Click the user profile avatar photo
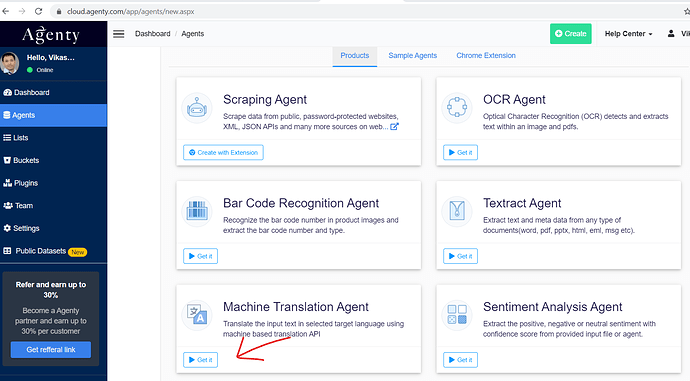This screenshot has width=690, height=381. coord(10,63)
